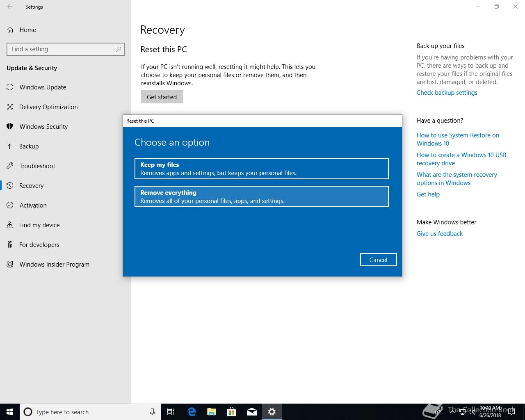Open the Windows Start menu

[x=10, y=412]
